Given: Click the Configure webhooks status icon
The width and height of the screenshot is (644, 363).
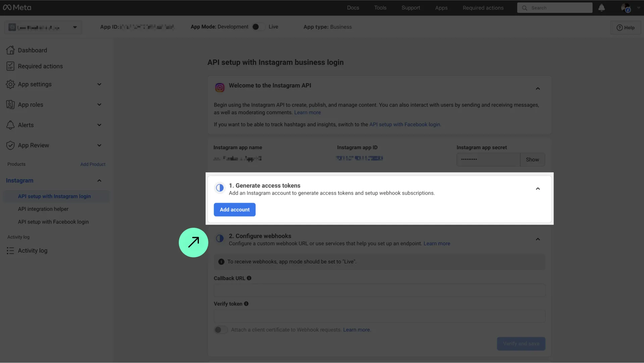Looking at the screenshot, I should click(220, 238).
